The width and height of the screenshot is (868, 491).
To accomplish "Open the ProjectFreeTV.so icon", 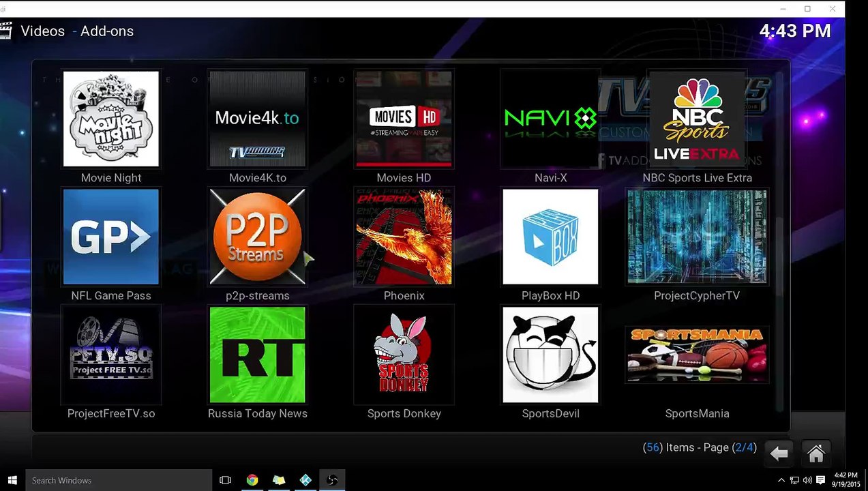I will pos(111,355).
